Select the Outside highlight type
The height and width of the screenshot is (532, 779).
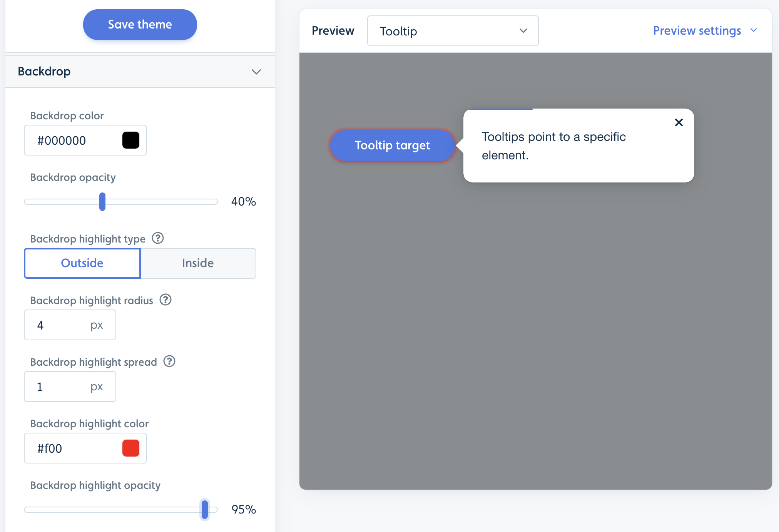(82, 263)
